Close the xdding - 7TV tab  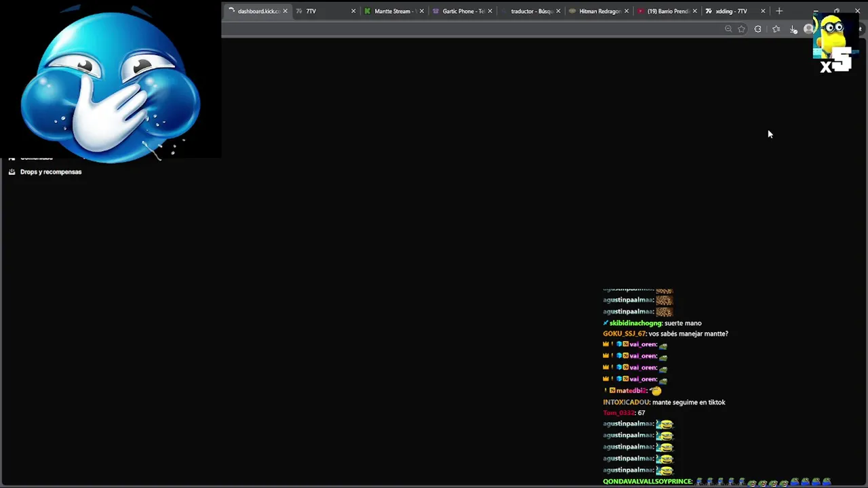[763, 11]
